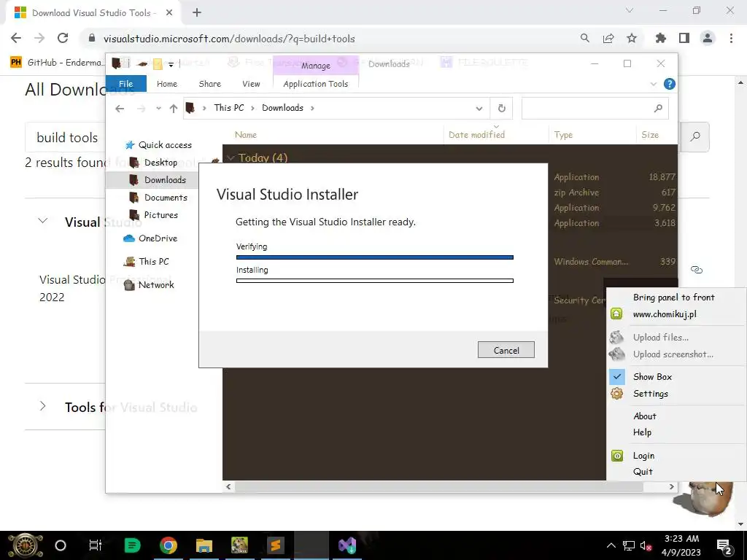
Task: Sort files by Type column
Action: click(563, 135)
